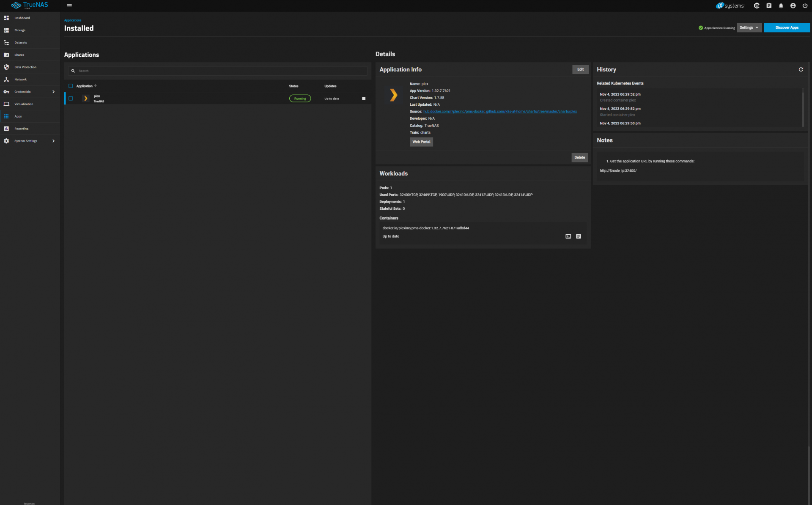Open Shares in the sidebar
This screenshot has height=505, width=812.
pos(19,55)
